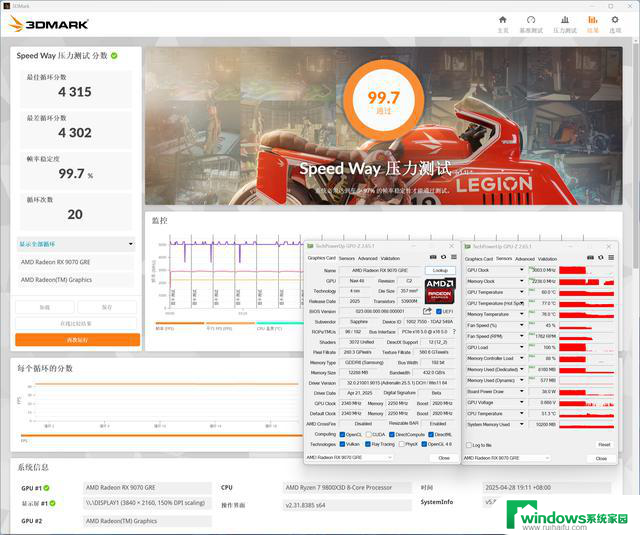Take screenshot icon in GPU-Z Sensors window
The image size is (640, 535).
(590, 258)
